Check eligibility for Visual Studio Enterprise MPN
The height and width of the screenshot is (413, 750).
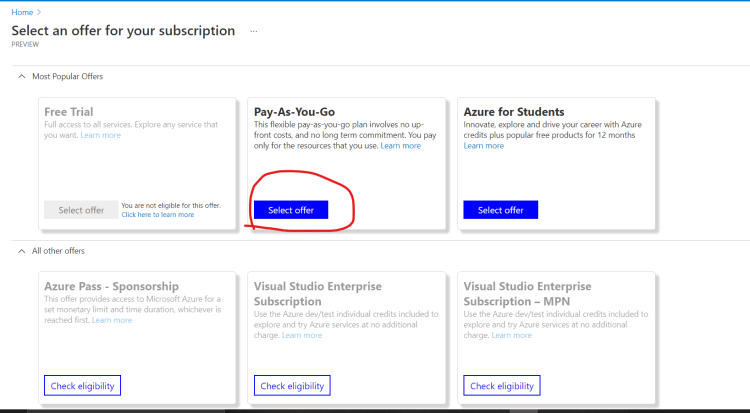coord(502,386)
